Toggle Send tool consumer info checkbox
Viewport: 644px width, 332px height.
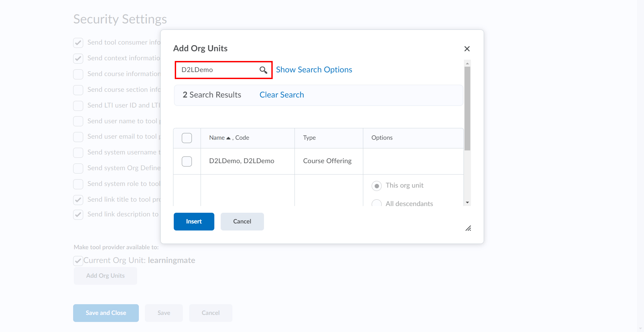[78, 43]
